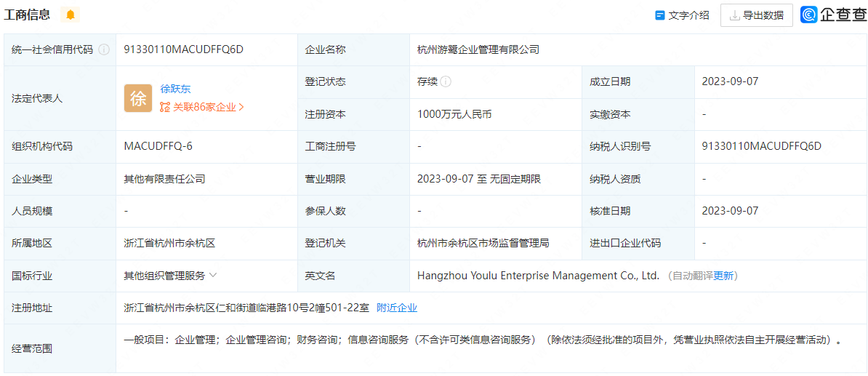Click the 法定代表人 label cell
This screenshot has height=376, width=868.
point(60,99)
